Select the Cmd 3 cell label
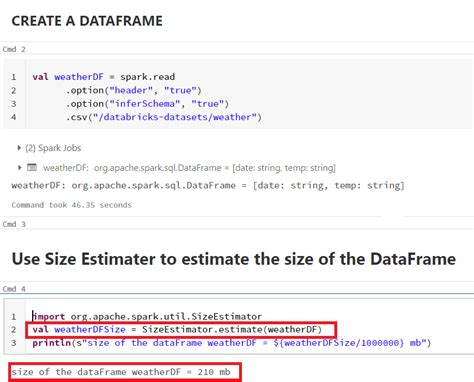The height and width of the screenshot is (382, 474). pyautogui.click(x=14, y=224)
